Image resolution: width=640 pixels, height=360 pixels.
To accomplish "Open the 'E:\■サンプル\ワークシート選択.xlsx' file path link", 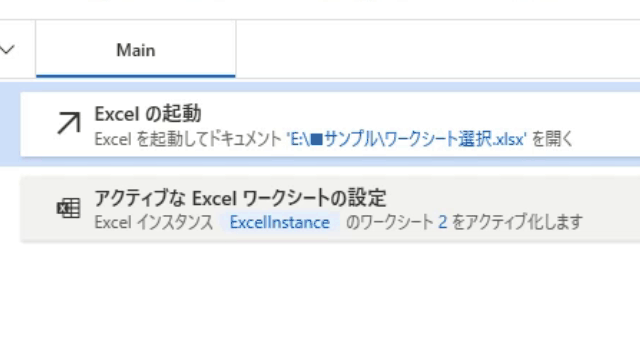I will coord(407,140).
